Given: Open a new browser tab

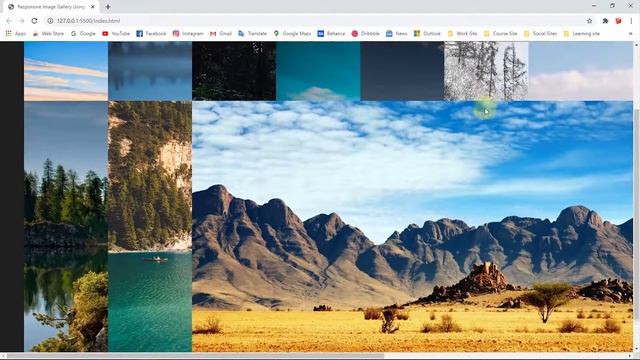Looking at the screenshot, I should [108, 7].
